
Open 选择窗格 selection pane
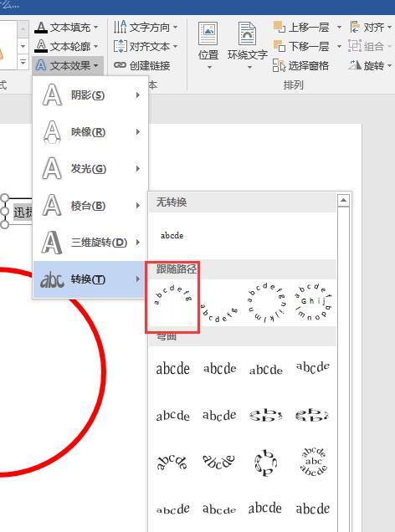click(x=300, y=65)
